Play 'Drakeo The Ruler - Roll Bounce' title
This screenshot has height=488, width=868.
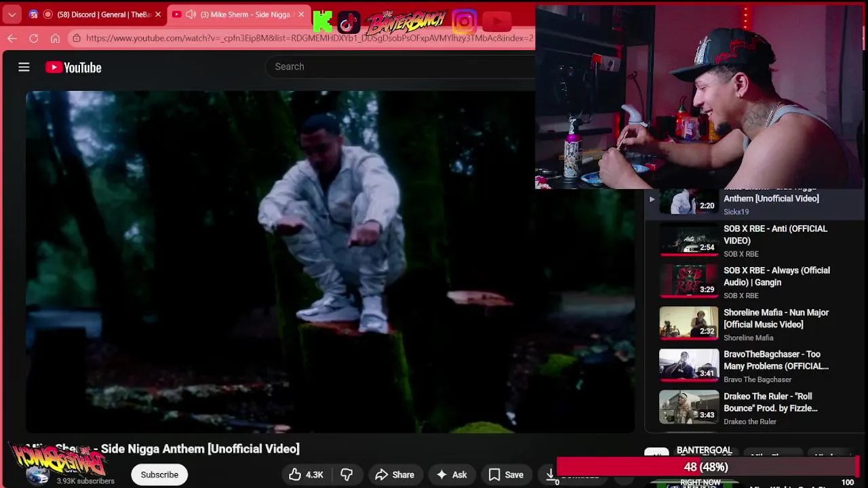pyautogui.click(x=770, y=402)
